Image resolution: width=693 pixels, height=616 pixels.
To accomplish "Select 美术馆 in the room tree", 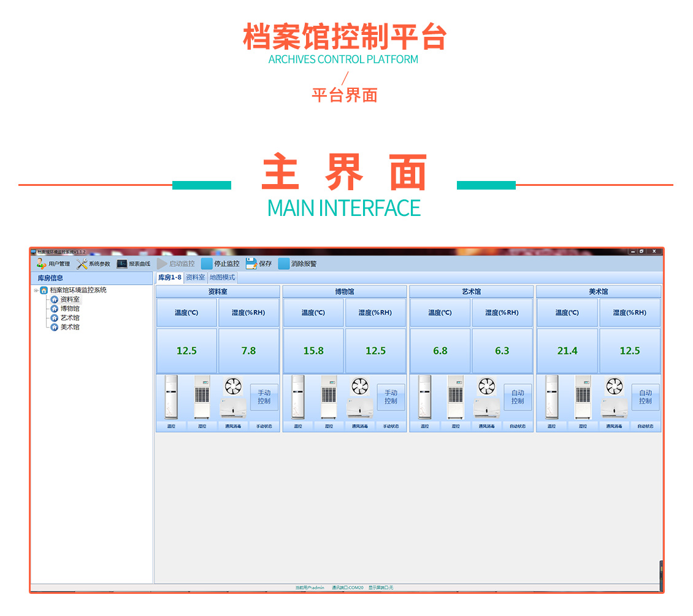I will point(69,327).
